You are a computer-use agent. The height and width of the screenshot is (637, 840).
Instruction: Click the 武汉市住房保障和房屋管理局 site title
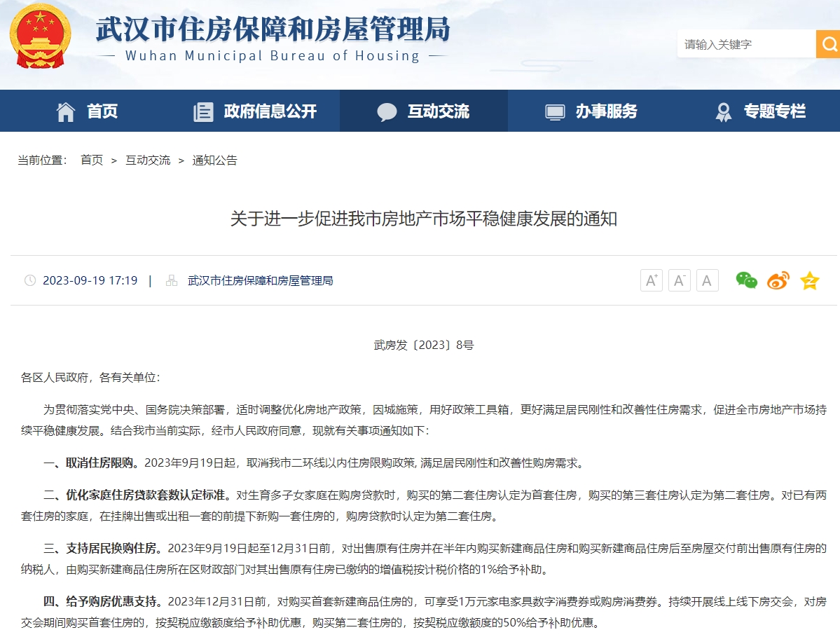click(273, 31)
